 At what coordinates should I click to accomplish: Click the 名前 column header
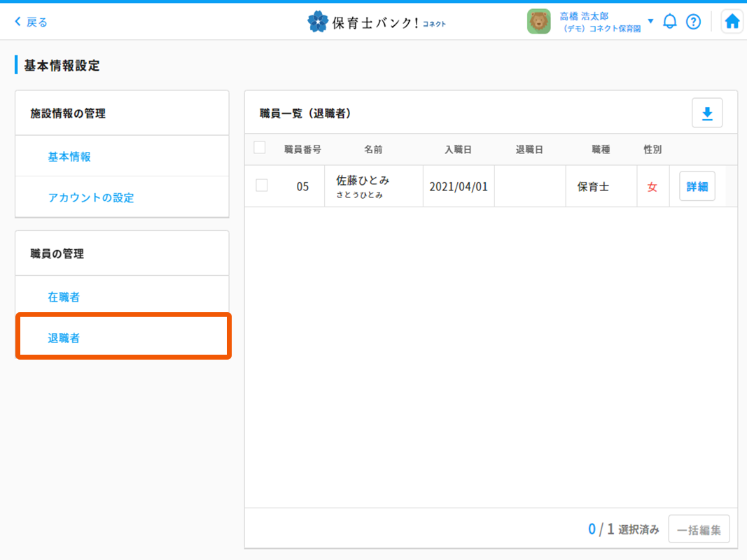pyautogui.click(x=373, y=150)
